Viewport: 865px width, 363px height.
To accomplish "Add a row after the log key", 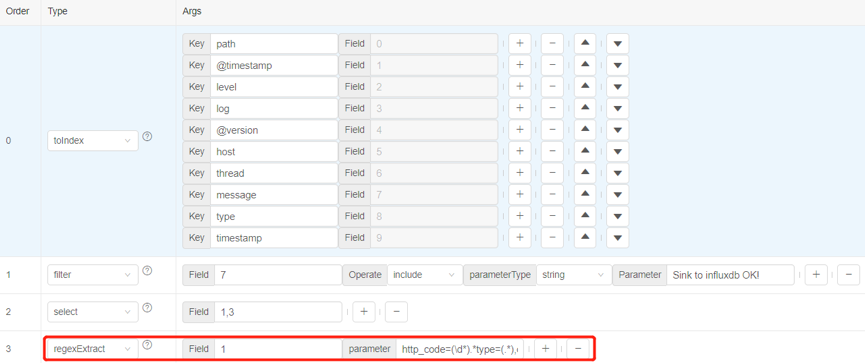I will pos(519,108).
